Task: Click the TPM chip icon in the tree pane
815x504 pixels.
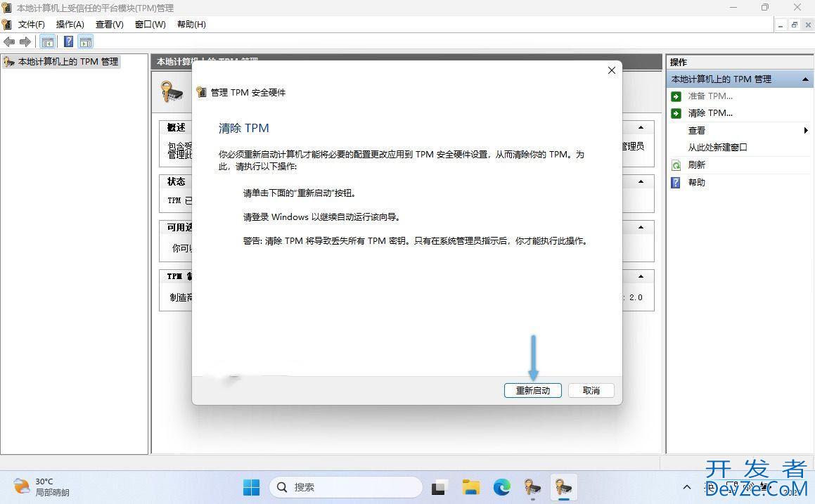Action: (x=9, y=62)
